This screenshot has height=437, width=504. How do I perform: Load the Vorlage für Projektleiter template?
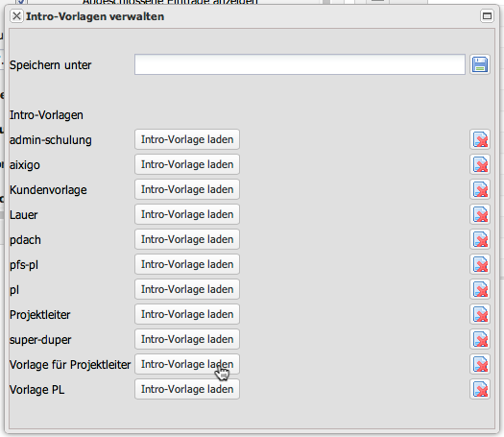(187, 364)
